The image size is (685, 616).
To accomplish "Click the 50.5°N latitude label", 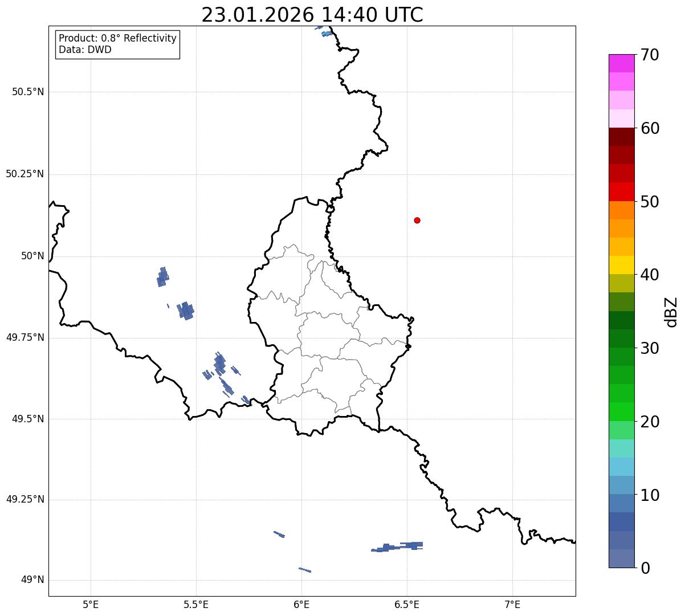I will (28, 92).
